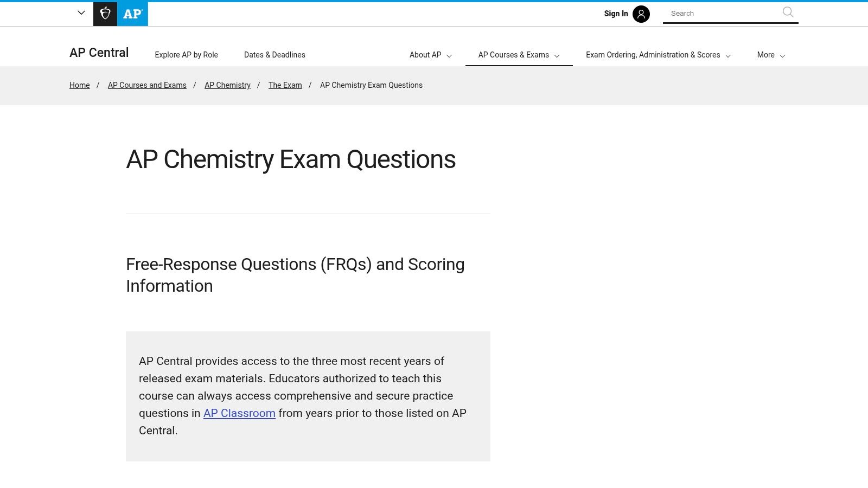Click the College Board acorn logo
868x488 pixels.
[x=105, y=14]
